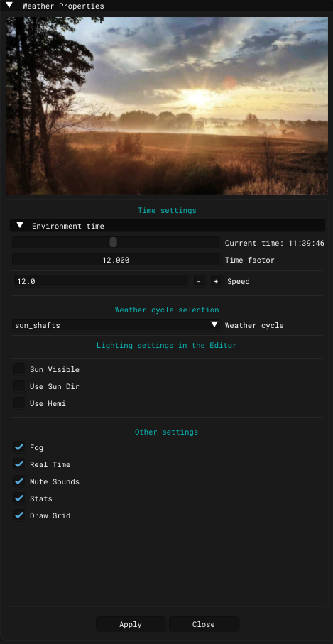Open the sun_shafts Weather cycle dropdown

coord(116,325)
